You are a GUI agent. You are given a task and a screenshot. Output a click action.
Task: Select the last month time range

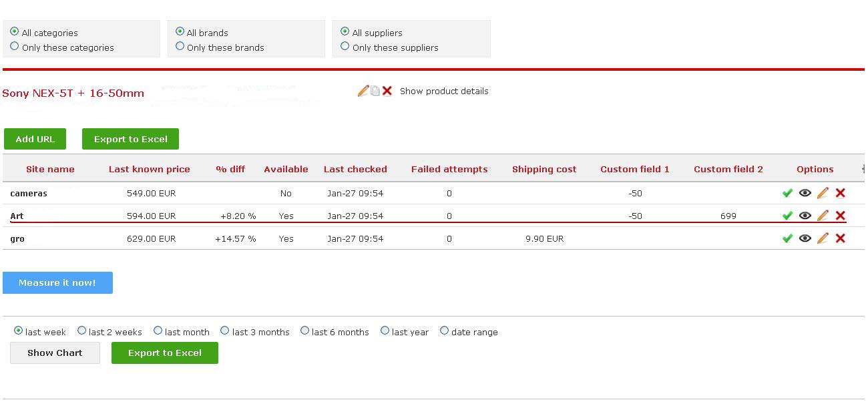click(x=158, y=331)
